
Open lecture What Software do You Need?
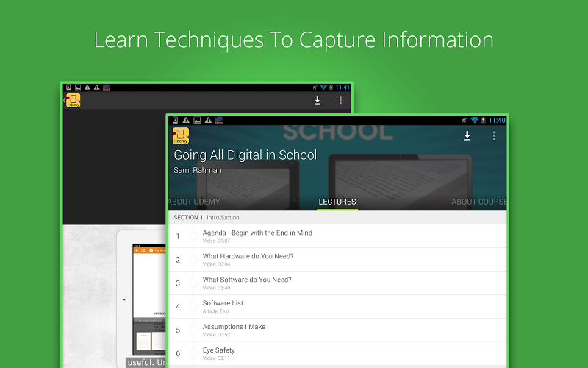337,283
